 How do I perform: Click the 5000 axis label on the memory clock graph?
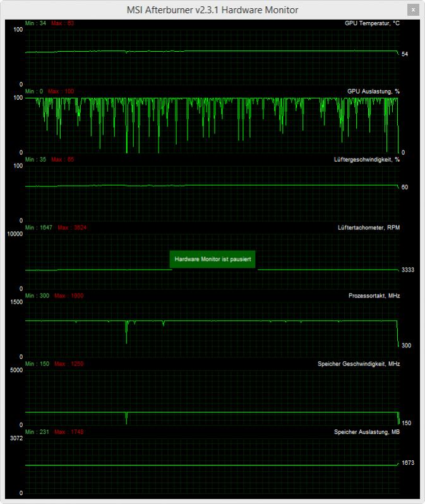tap(16, 370)
